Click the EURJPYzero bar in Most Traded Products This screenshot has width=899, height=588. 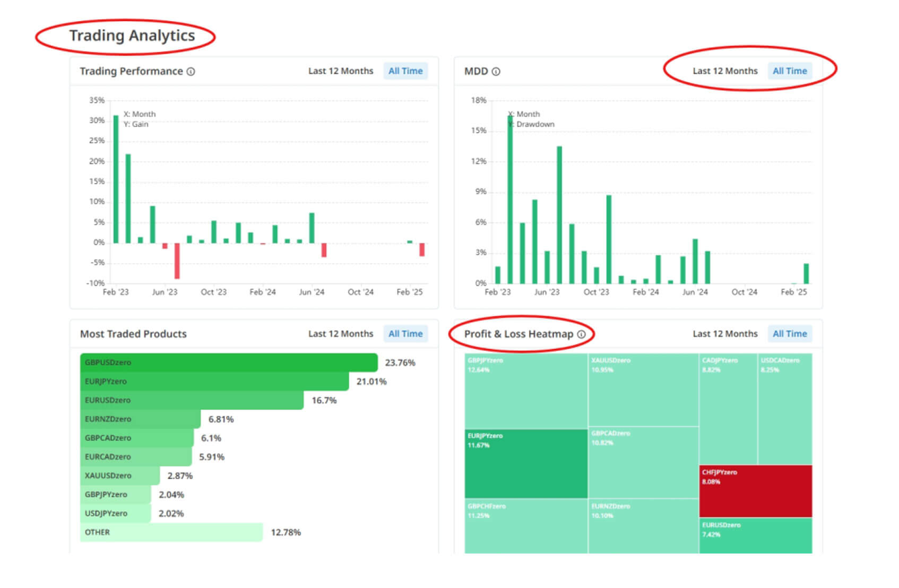click(214, 382)
